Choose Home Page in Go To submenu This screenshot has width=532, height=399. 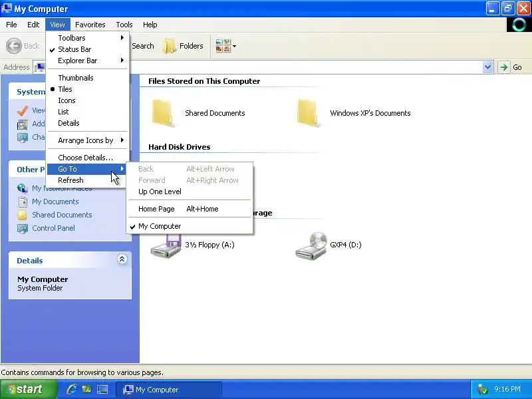(x=190, y=209)
